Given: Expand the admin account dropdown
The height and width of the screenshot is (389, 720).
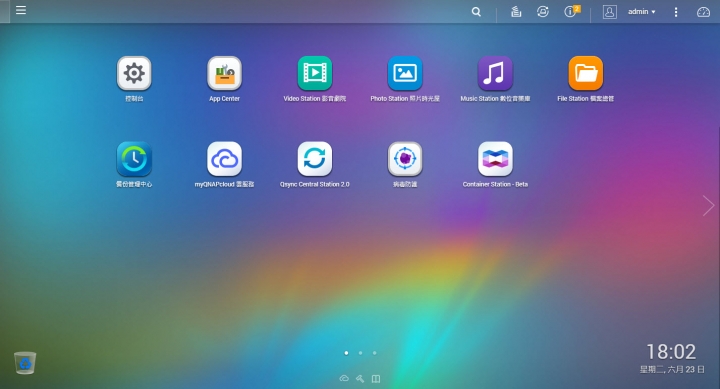Looking at the screenshot, I should click(x=641, y=11).
